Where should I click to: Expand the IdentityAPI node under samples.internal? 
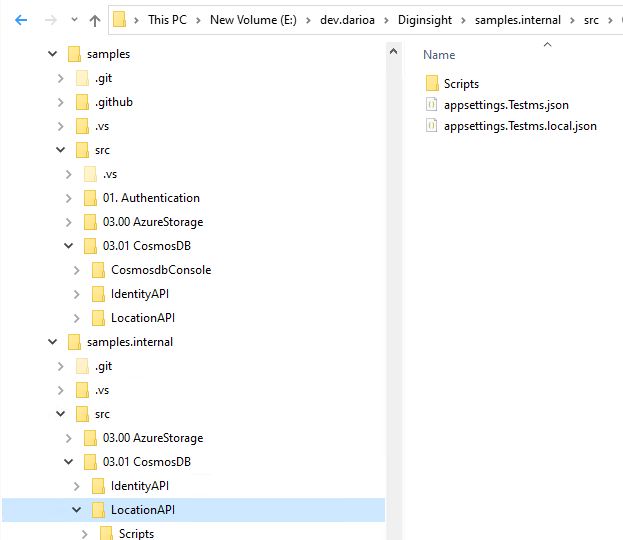click(76, 486)
